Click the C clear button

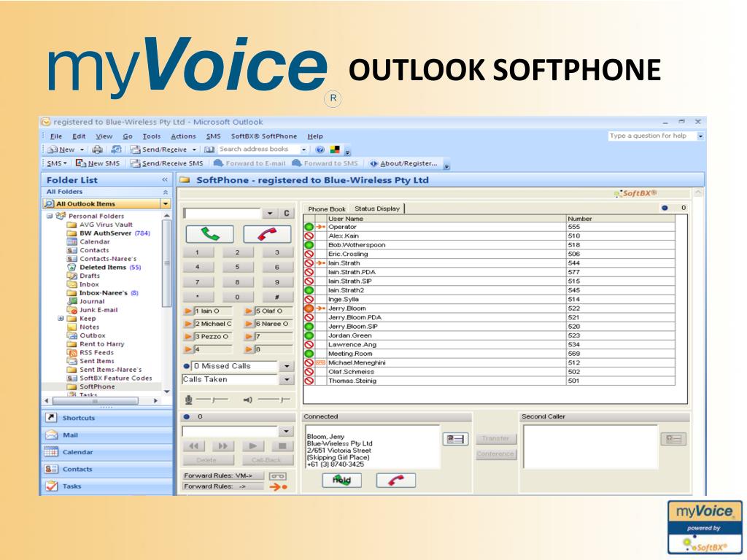tap(287, 214)
